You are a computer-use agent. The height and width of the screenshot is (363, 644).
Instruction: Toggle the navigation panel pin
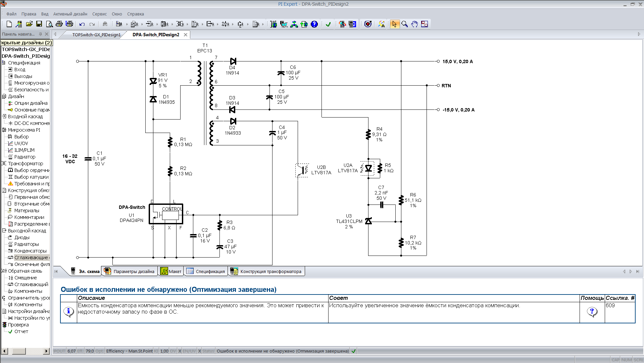(41, 34)
